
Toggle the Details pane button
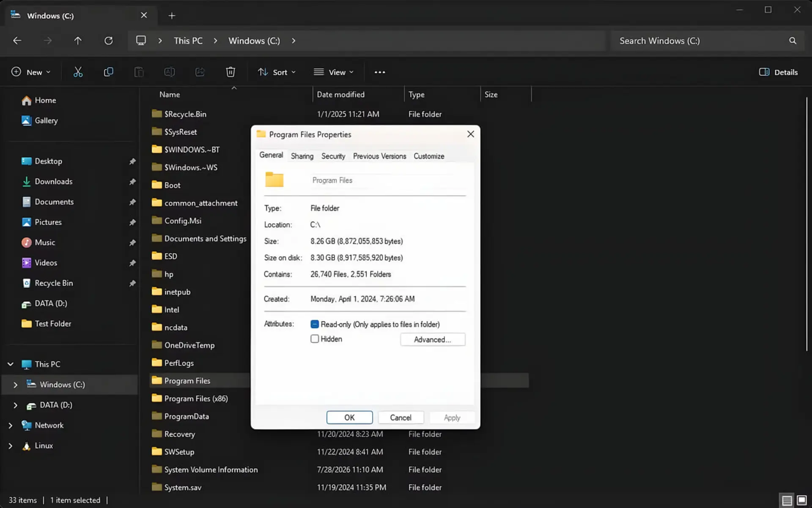click(x=778, y=72)
